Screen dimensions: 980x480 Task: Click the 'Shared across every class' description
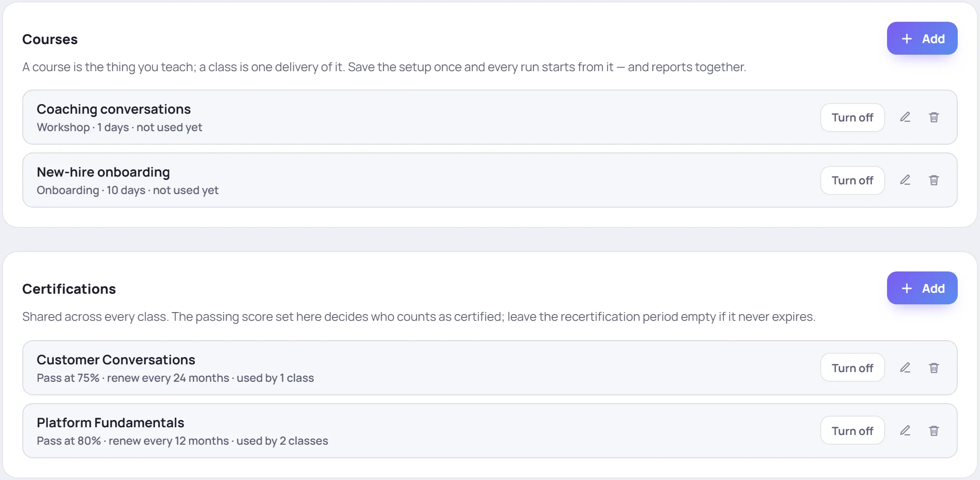419,316
